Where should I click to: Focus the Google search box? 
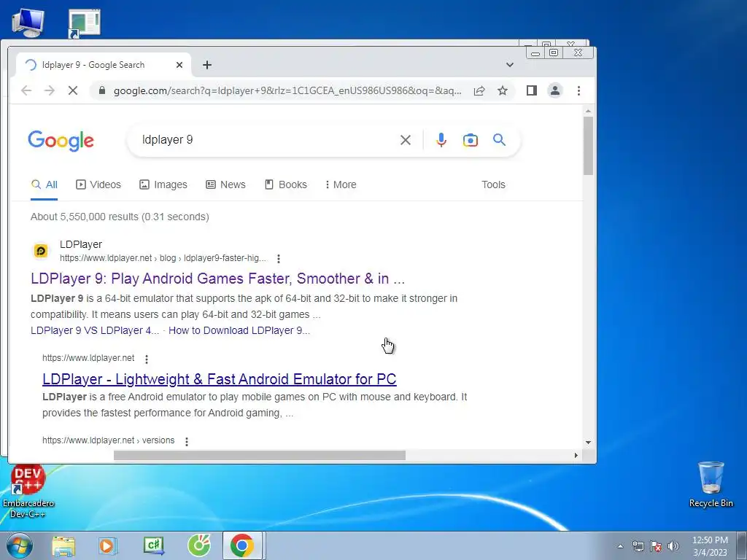267,139
